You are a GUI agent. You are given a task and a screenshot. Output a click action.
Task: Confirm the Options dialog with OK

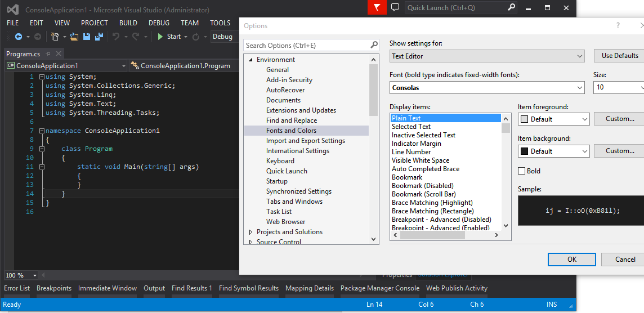(572, 259)
